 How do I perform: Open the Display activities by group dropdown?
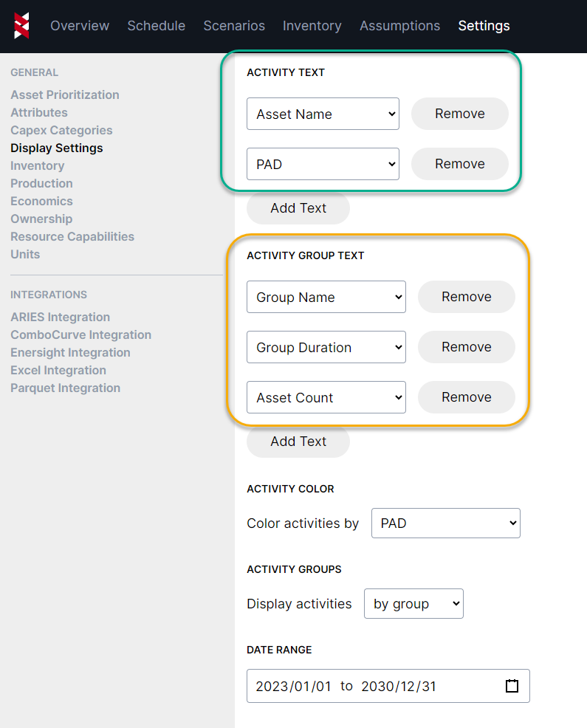[x=413, y=603]
